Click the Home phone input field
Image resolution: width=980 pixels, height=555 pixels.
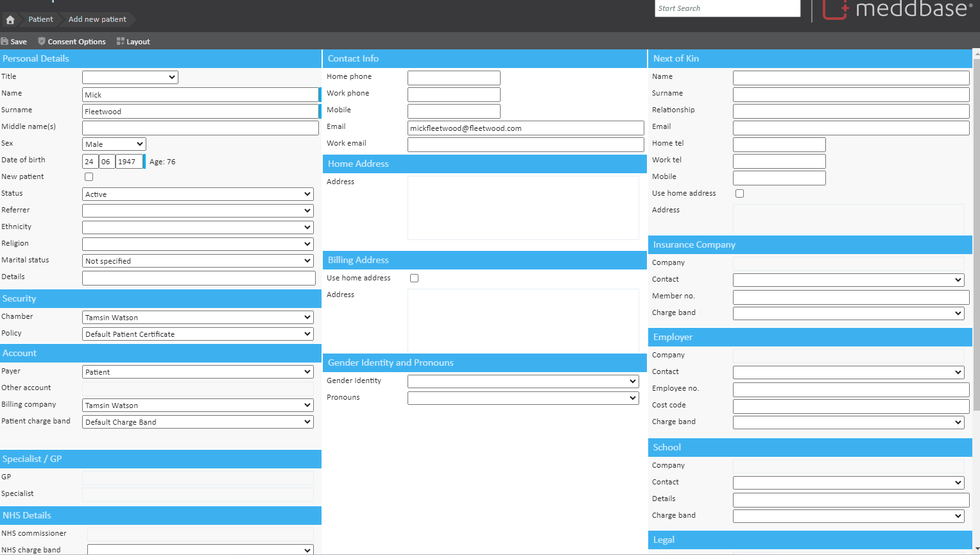coord(454,78)
